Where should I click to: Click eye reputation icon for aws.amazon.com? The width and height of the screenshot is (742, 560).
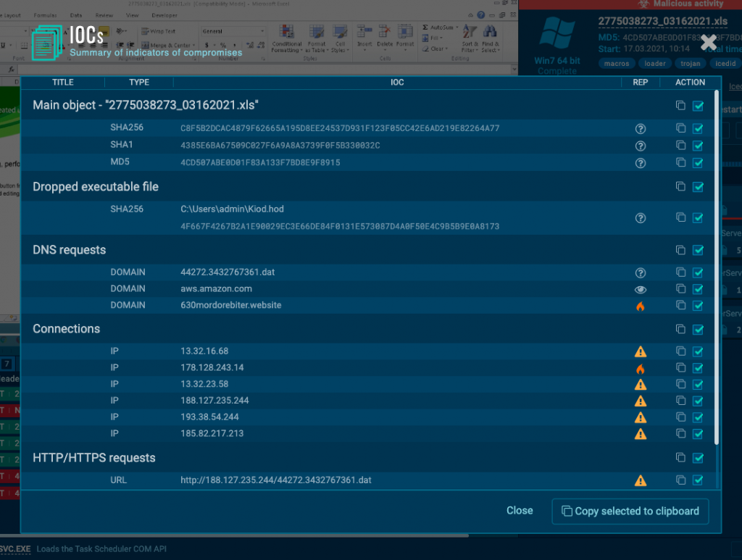pyautogui.click(x=640, y=289)
